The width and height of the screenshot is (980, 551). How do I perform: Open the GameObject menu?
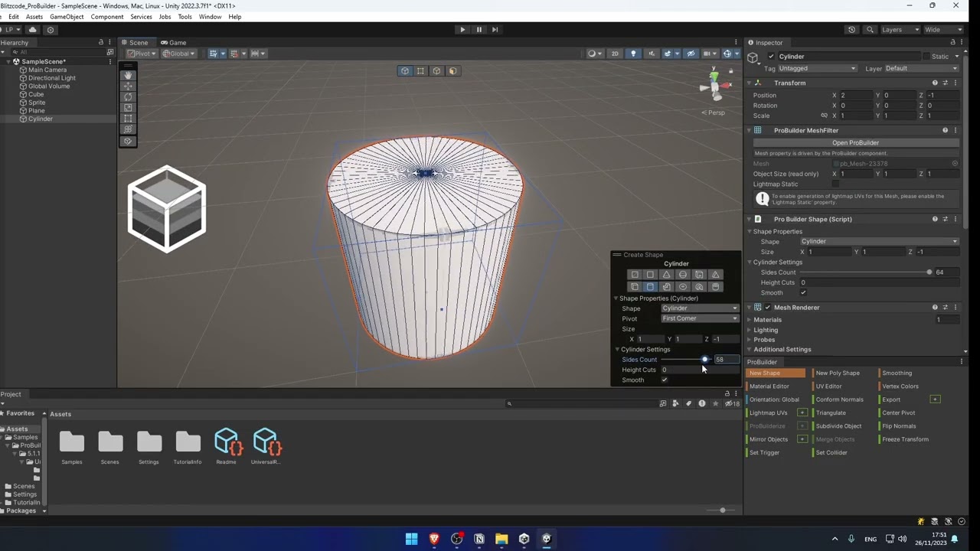[67, 17]
